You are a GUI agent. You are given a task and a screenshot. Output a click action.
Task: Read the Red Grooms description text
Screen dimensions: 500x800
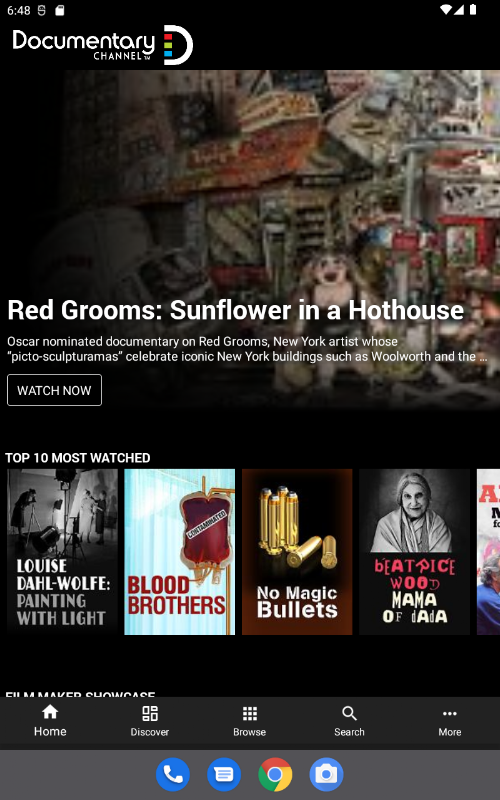pos(247,349)
